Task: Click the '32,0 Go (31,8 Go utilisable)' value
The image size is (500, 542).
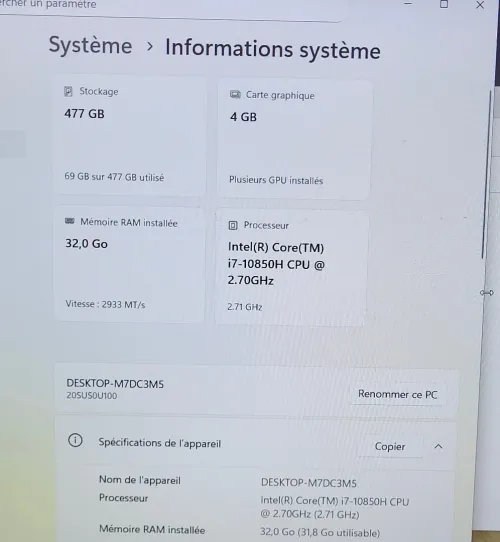Action: tap(320, 532)
